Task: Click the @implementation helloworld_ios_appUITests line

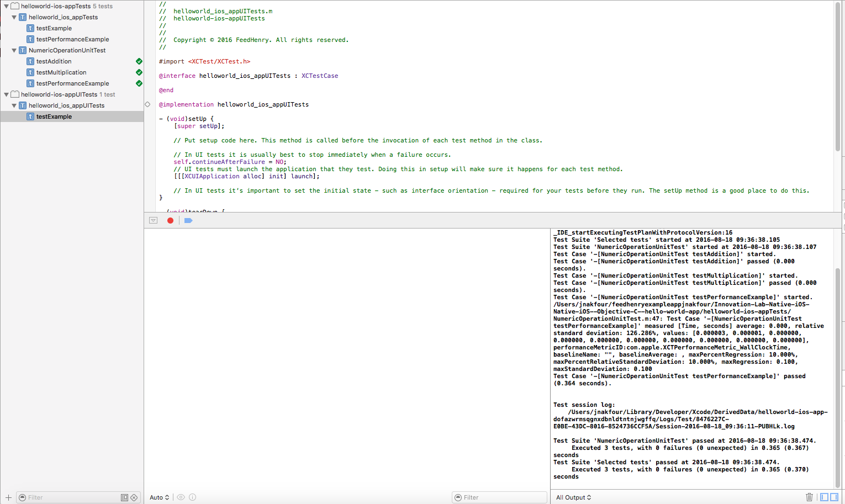Action: 234,104
